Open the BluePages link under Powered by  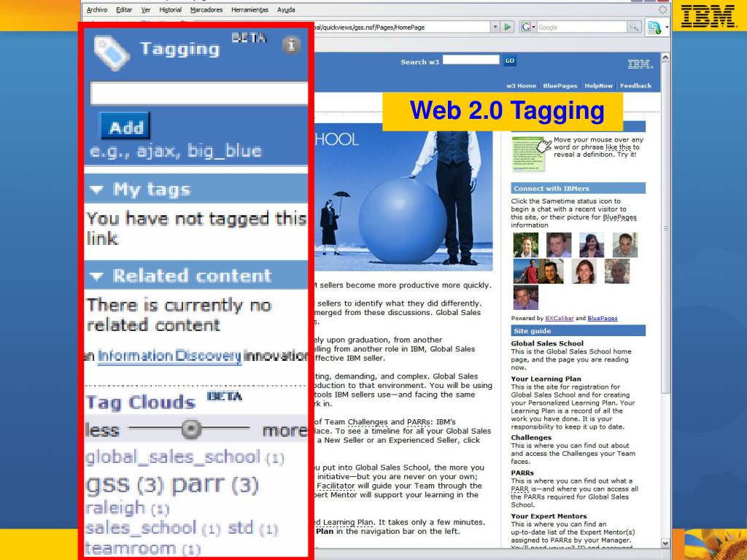(602, 318)
